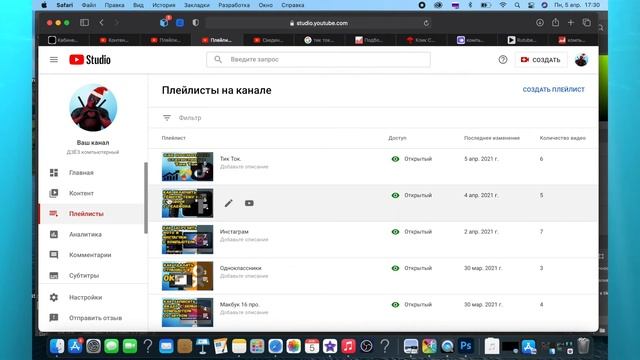Click playlist title Тик Ток
This screenshot has height=360, width=640.
pos(230,159)
